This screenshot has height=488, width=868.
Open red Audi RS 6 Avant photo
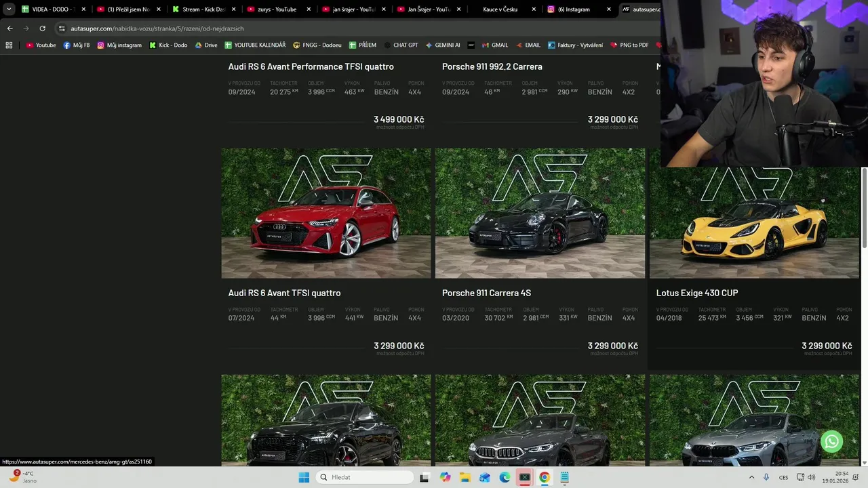pos(326,213)
